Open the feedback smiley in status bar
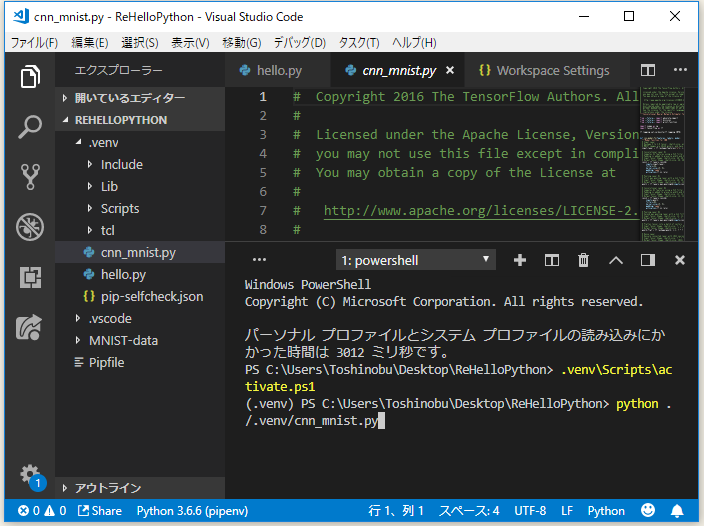The height and width of the screenshot is (526, 704). (x=647, y=510)
